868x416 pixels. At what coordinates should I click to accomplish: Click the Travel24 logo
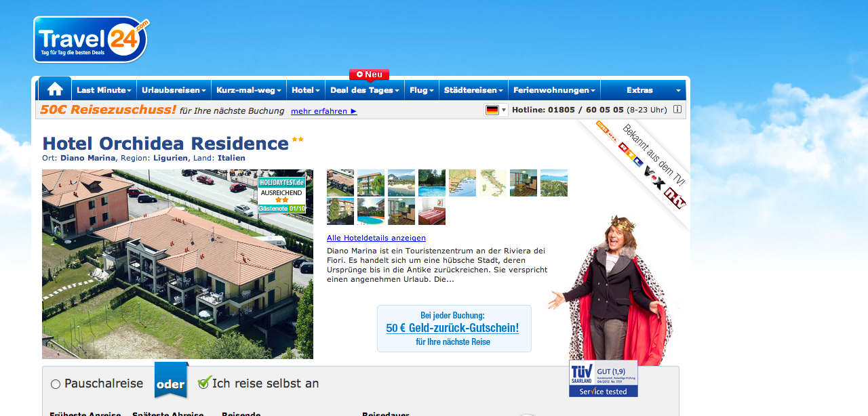[x=90, y=40]
